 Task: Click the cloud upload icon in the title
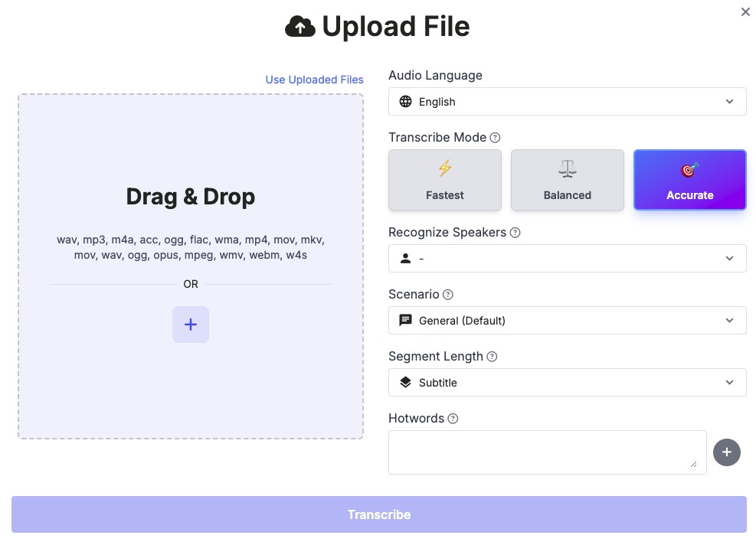click(299, 26)
